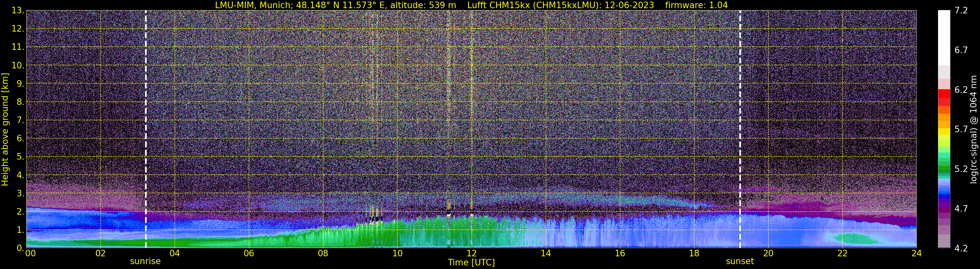Click the height tick label 13
The height and width of the screenshot is (269, 980).
coord(18,11)
